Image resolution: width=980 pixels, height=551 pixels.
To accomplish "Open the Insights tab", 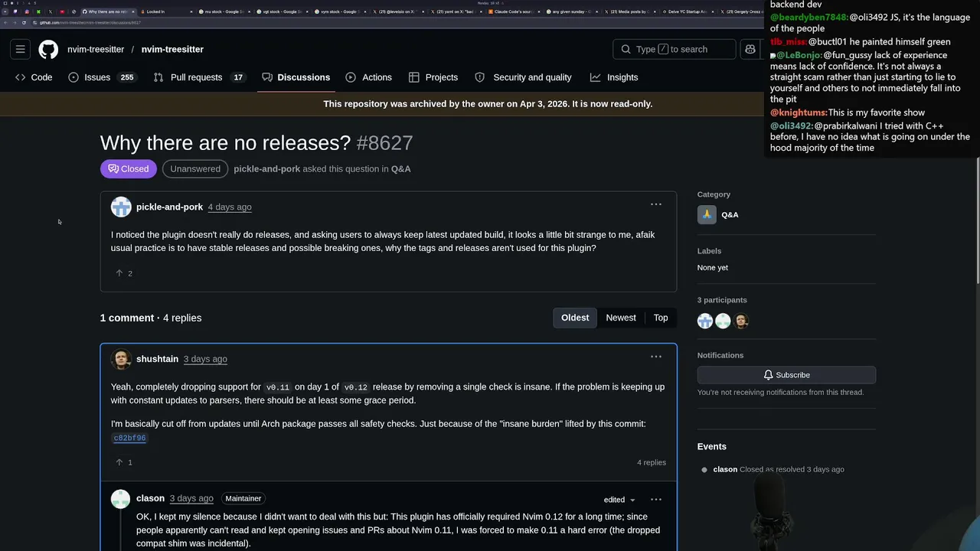I will click(614, 77).
